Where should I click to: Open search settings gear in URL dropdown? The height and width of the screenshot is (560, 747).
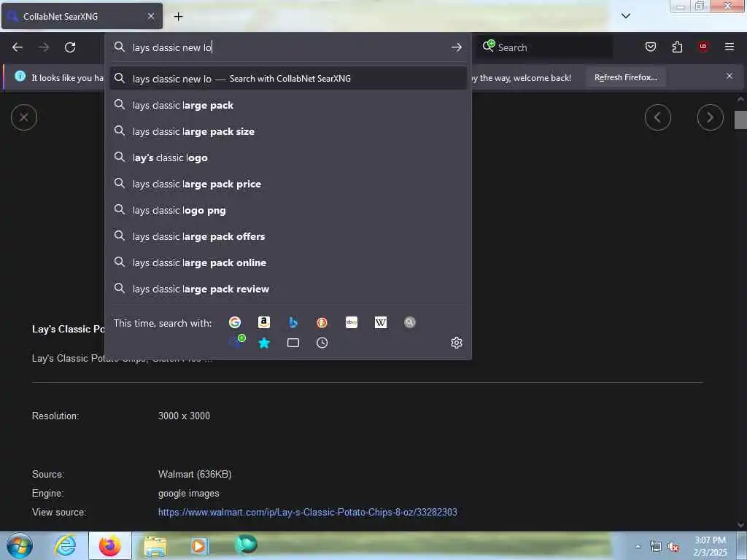click(x=457, y=343)
